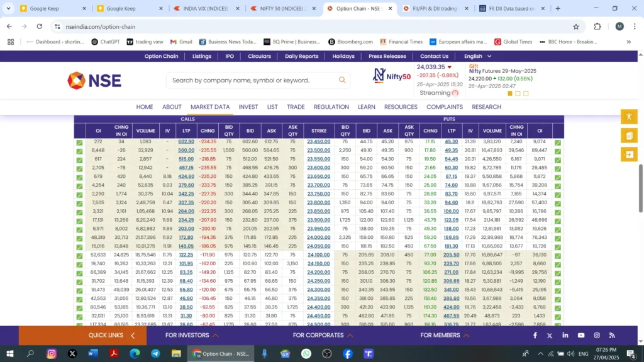644x362 pixels.
Task: Open the Bloomberg.com bookmark
Action: (351, 42)
